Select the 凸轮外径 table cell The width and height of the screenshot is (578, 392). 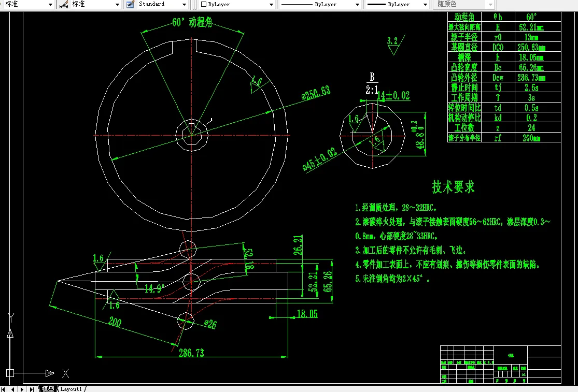[x=464, y=77]
